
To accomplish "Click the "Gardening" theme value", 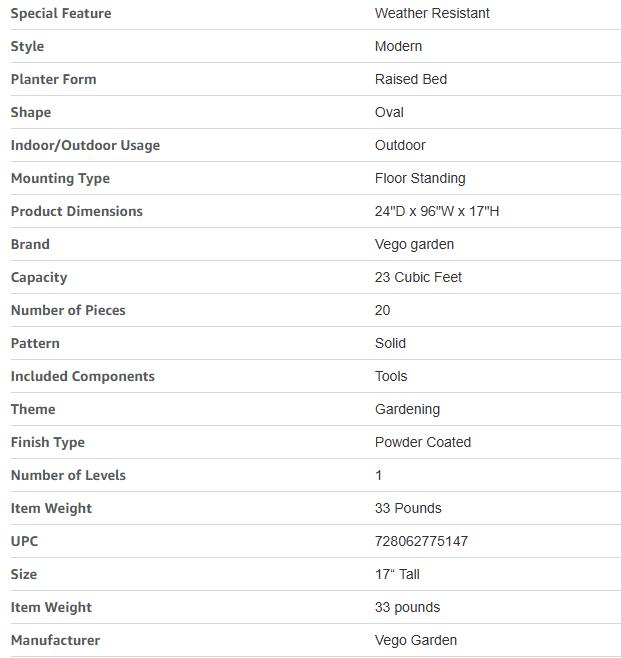I will click(407, 409).
